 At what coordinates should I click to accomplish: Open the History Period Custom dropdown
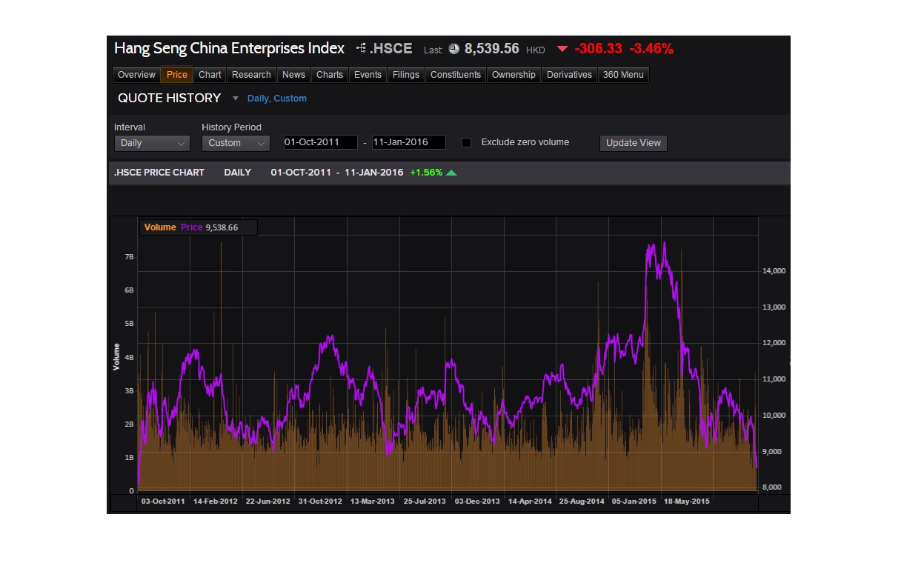[236, 143]
